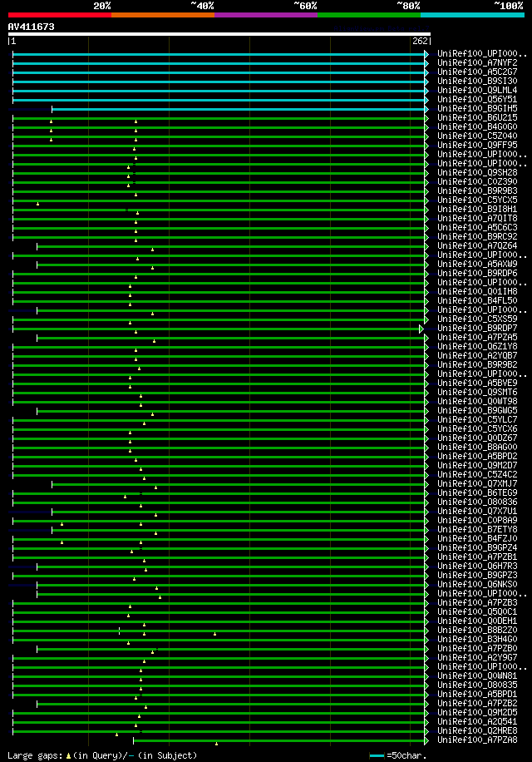Open hit UniRef100_A5C2G7
The height and width of the screenshot is (762, 532).
click(477, 72)
